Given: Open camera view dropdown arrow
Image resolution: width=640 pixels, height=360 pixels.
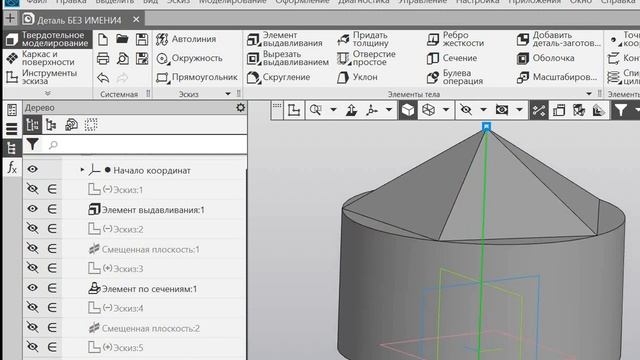Looking at the screenshot, I should [x=519, y=110].
